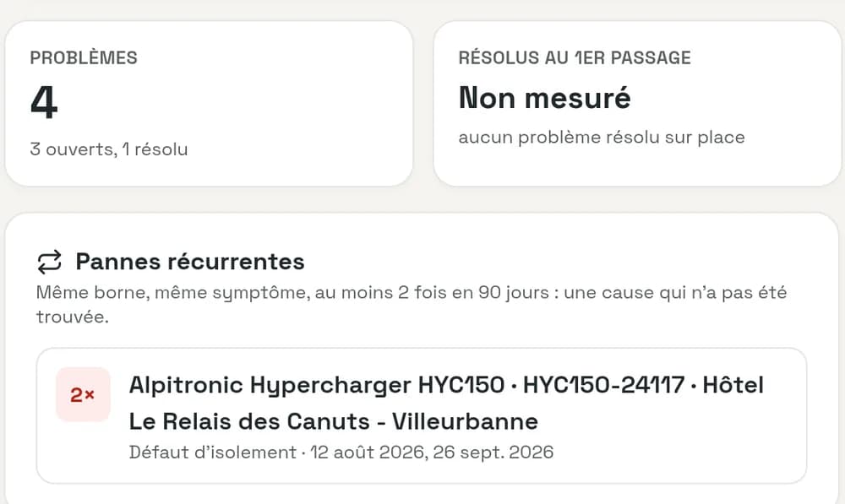Click the HYC150-24117 serial number

[x=603, y=385]
